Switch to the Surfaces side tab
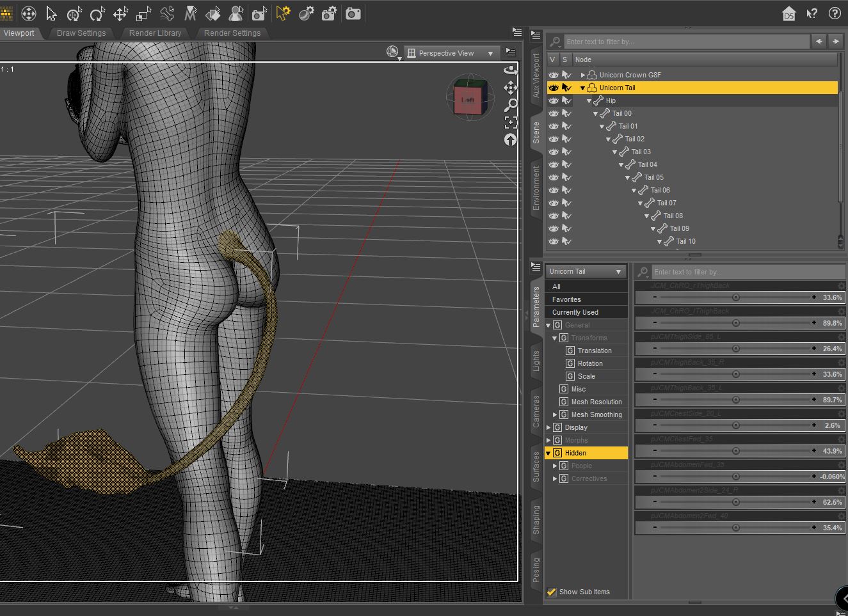The width and height of the screenshot is (848, 616). pos(536,466)
